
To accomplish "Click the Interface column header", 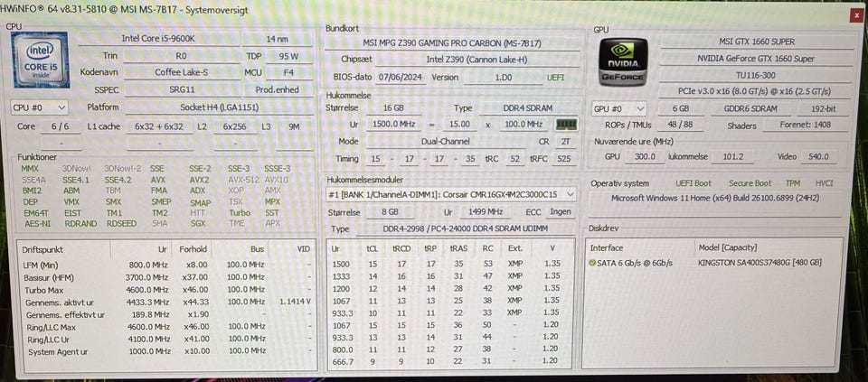I will pyautogui.click(x=606, y=247).
